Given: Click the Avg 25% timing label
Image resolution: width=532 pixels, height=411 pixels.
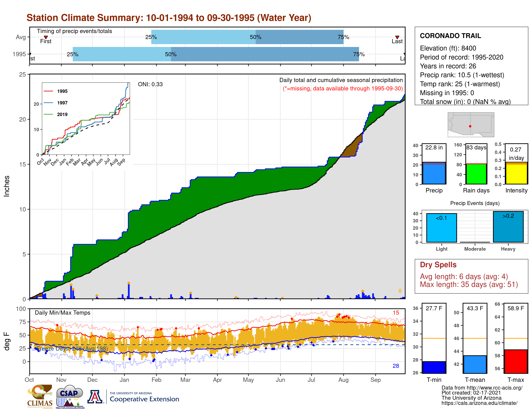Looking at the screenshot, I should click(x=151, y=37).
